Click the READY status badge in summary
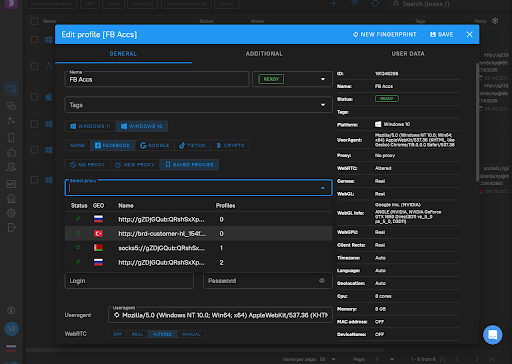This screenshot has width=512, height=364. coord(387,99)
